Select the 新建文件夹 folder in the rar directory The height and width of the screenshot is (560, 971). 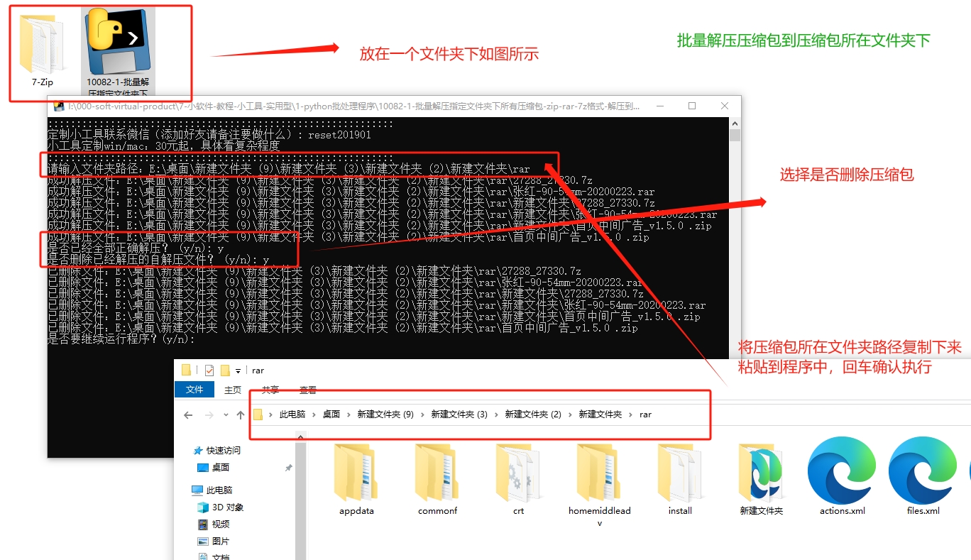(x=761, y=479)
